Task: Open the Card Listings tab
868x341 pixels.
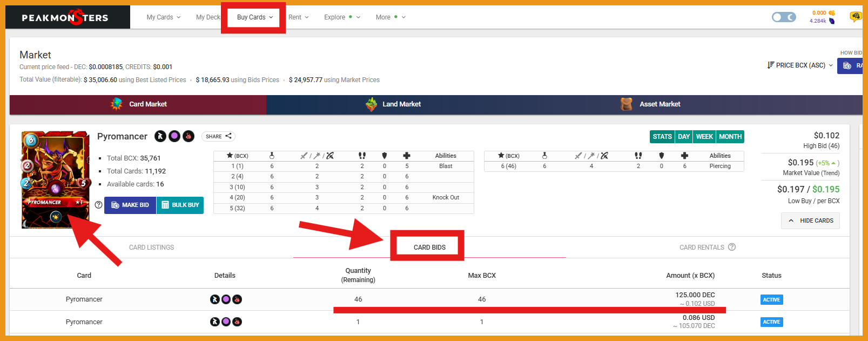Action: click(x=151, y=248)
